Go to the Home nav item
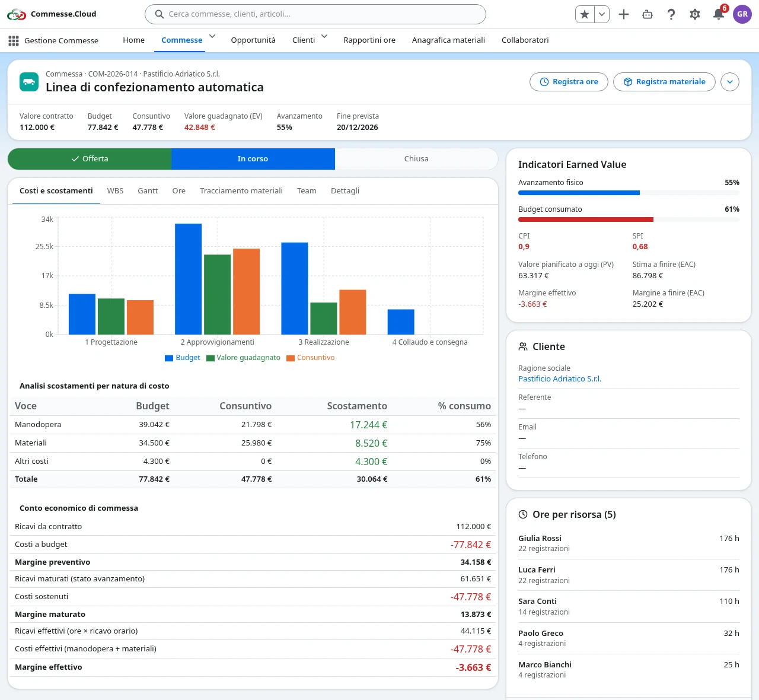The width and height of the screenshot is (759, 700). click(134, 40)
